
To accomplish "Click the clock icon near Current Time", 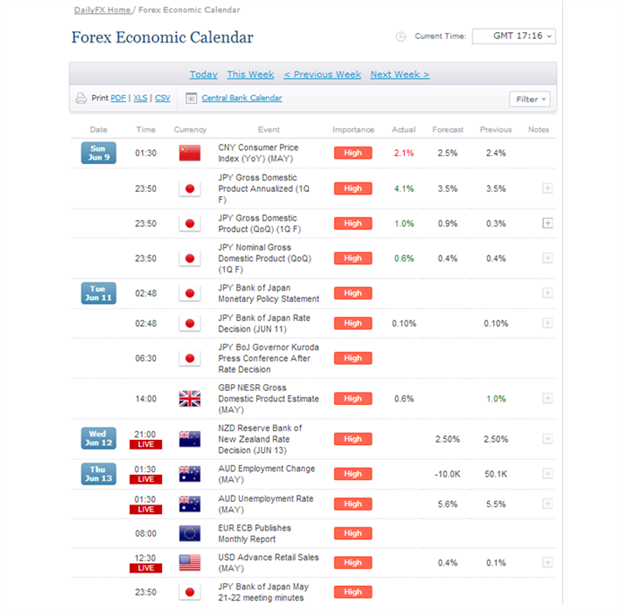I will click(x=401, y=37).
